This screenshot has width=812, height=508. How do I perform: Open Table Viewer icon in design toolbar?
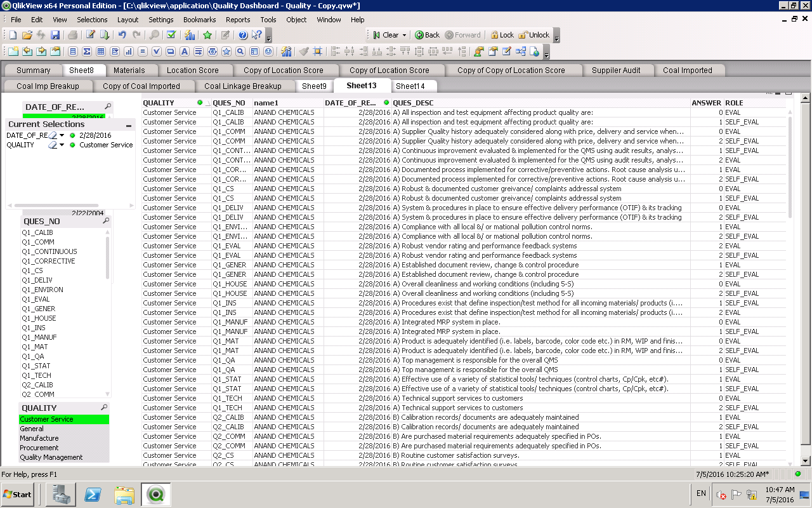click(x=520, y=51)
